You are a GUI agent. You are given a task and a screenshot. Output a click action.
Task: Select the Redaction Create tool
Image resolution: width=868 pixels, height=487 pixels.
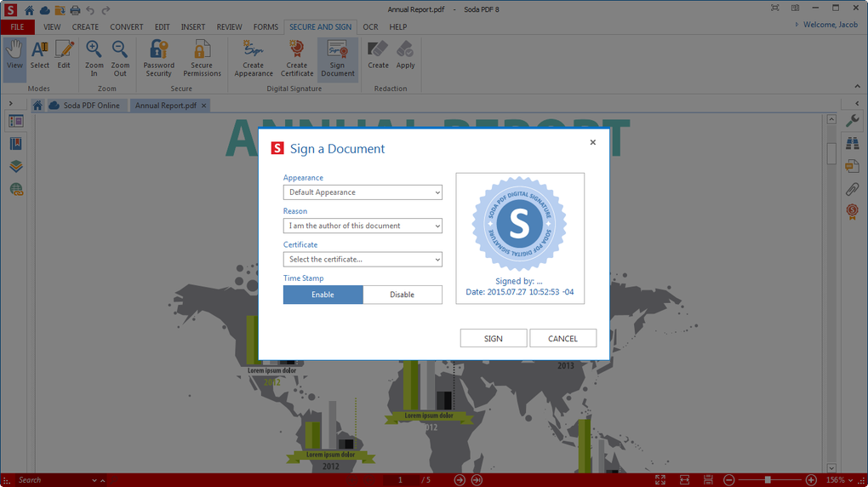(378, 51)
